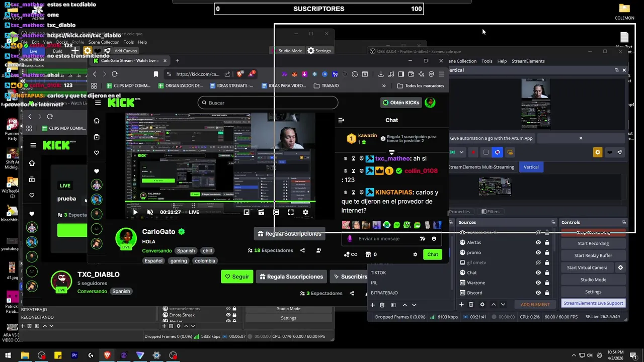
Task: Collapse Kick chat panel arrow icon
Action: point(341,120)
